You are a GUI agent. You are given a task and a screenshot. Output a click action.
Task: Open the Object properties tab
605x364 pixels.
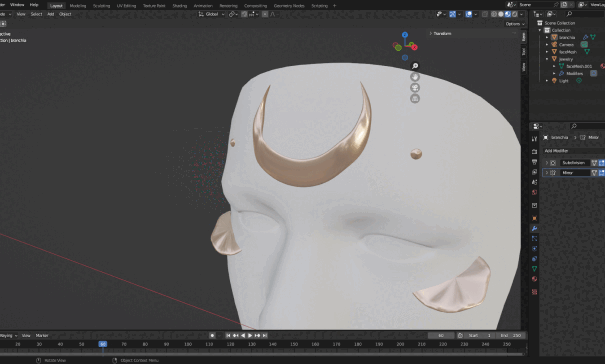click(534, 218)
